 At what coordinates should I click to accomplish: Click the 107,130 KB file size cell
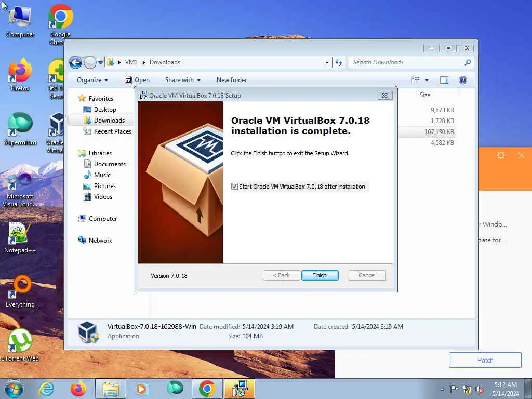[439, 131]
